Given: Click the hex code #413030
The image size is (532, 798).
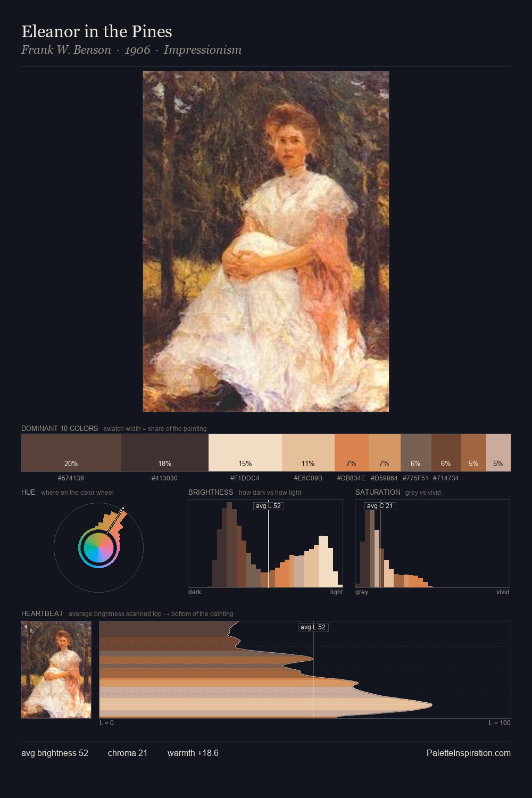Looking at the screenshot, I should click(x=164, y=478).
